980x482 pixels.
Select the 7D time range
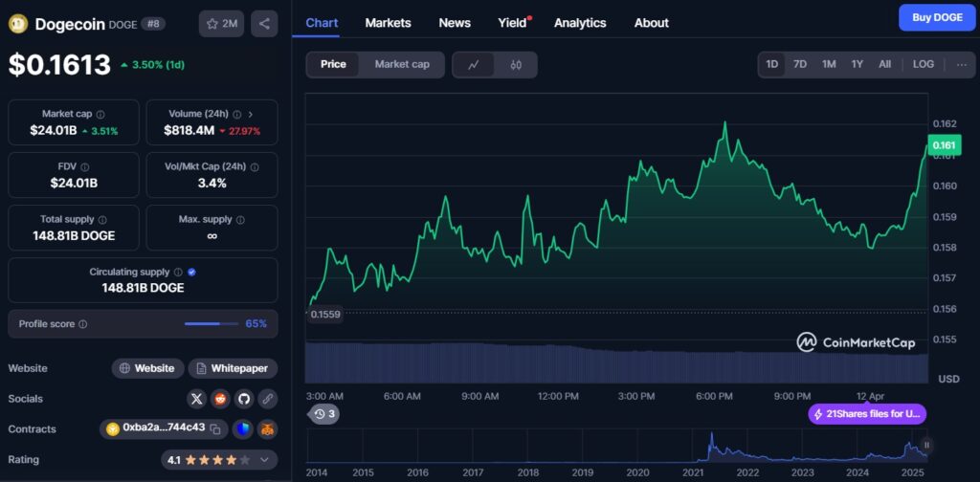[800, 64]
